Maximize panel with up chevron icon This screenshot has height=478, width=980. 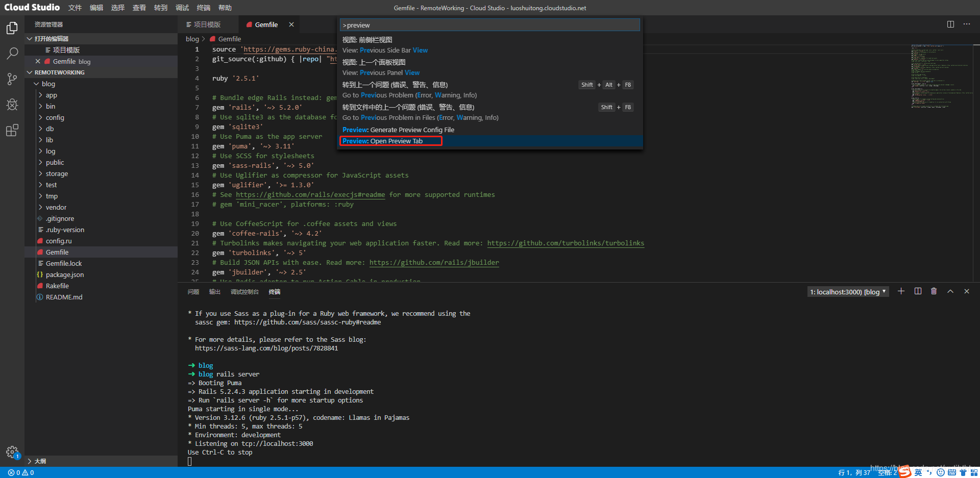[950, 291]
